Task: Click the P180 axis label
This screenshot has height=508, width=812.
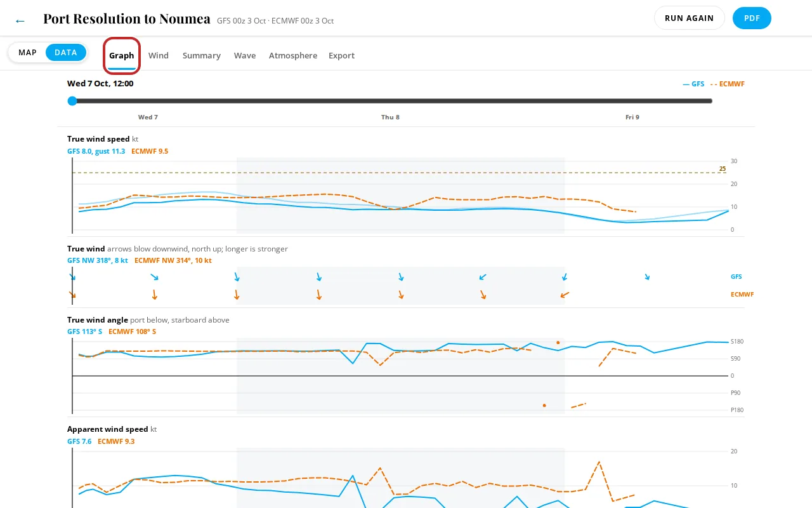Action: click(x=737, y=410)
